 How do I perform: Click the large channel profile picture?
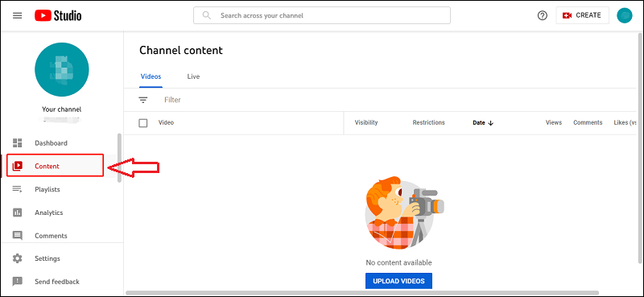click(62, 69)
